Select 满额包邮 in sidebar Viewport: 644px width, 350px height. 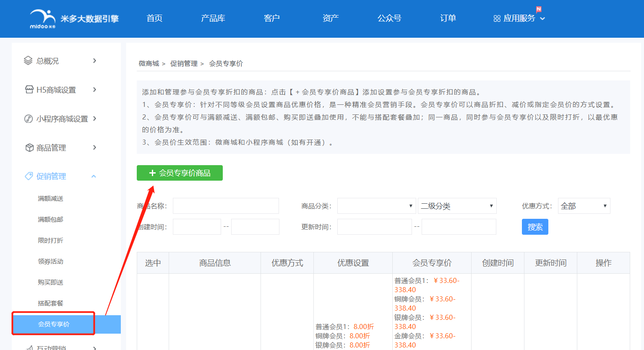[50, 219]
